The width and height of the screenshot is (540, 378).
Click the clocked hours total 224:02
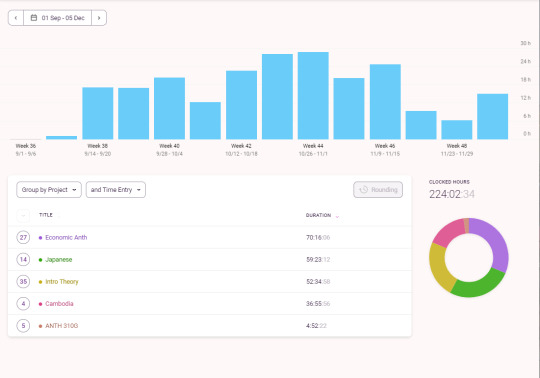[451, 195]
